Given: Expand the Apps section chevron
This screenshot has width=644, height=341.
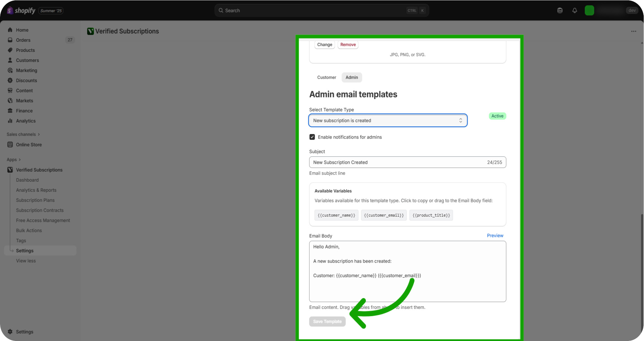Looking at the screenshot, I should 20,160.
